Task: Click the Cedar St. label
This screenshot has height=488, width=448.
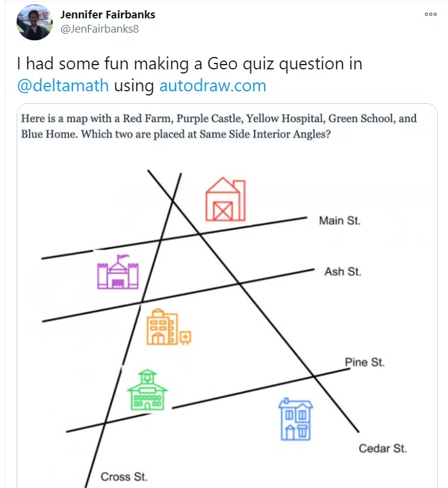Action: pyautogui.click(x=383, y=448)
